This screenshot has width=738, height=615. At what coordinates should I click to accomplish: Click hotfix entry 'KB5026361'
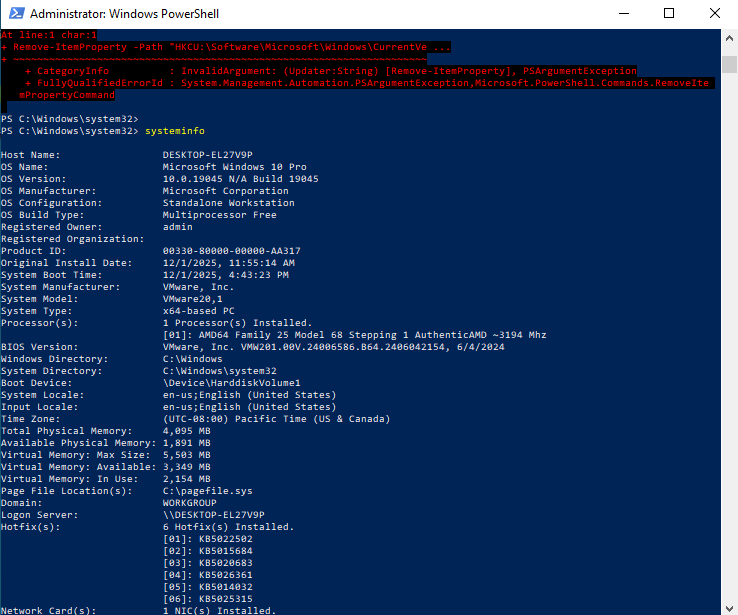226,575
